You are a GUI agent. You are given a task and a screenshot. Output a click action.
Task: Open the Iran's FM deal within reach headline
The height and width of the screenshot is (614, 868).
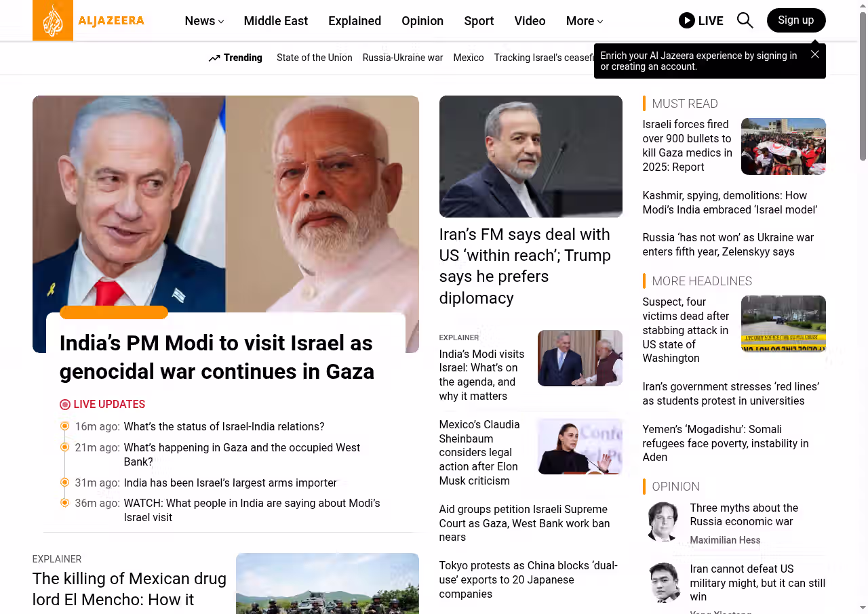click(x=525, y=266)
